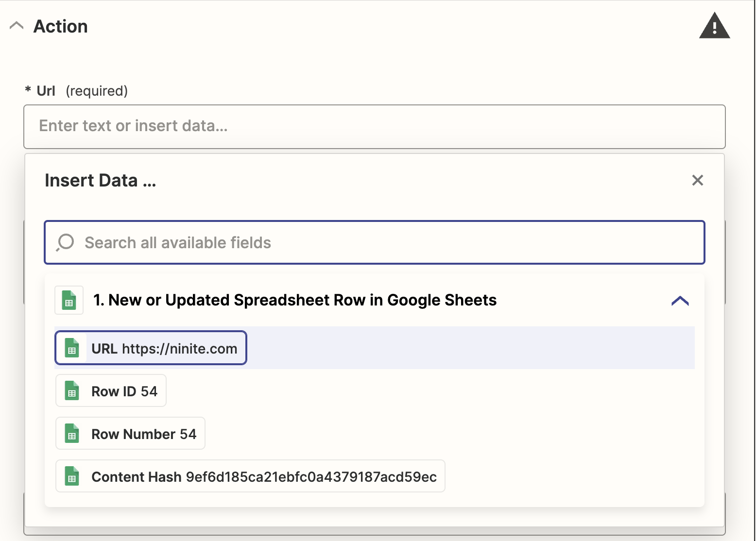Expand the Insert Data panel heading
This screenshot has width=756, height=541.
(x=100, y=180)
